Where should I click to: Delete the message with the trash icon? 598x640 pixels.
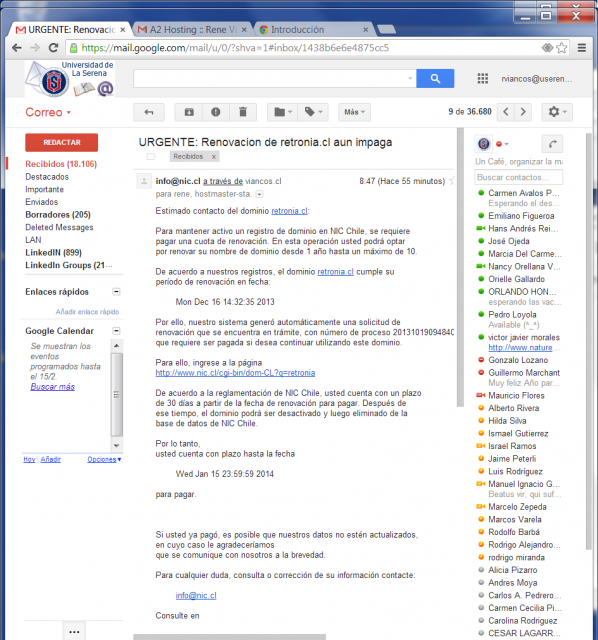243,112
